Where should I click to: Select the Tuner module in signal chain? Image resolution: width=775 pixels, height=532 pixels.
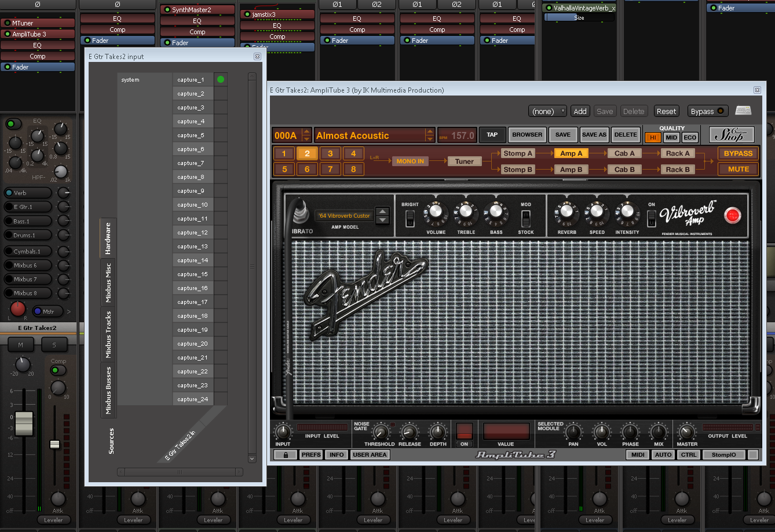point(464,162)
